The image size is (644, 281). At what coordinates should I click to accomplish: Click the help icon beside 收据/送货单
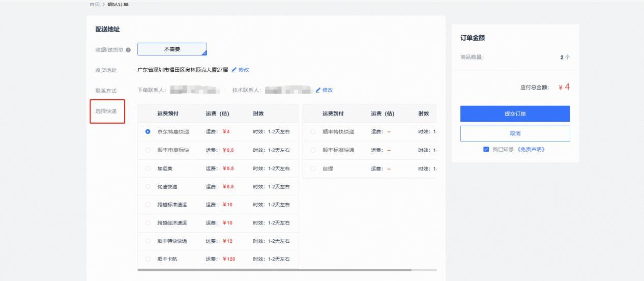coord(128,50)
